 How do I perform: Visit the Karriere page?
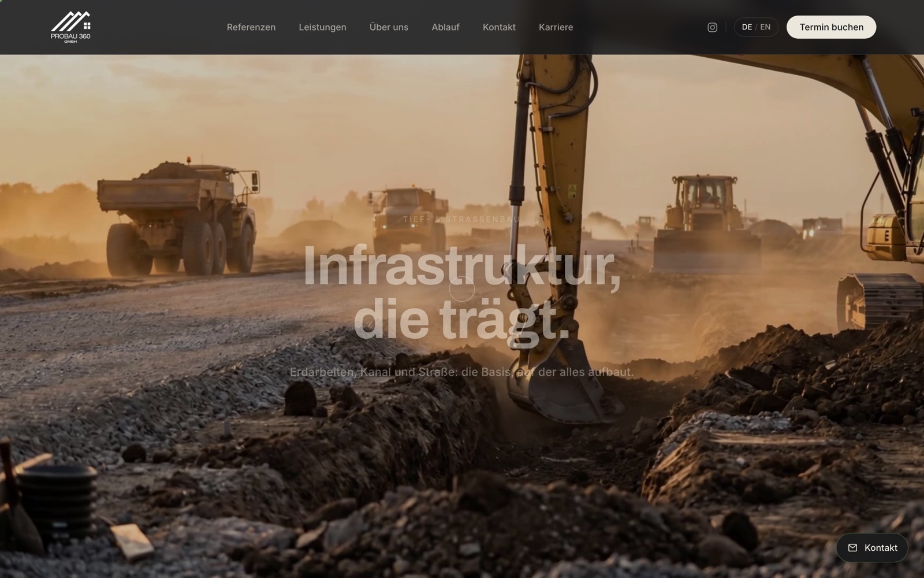(x=556, y=27)
